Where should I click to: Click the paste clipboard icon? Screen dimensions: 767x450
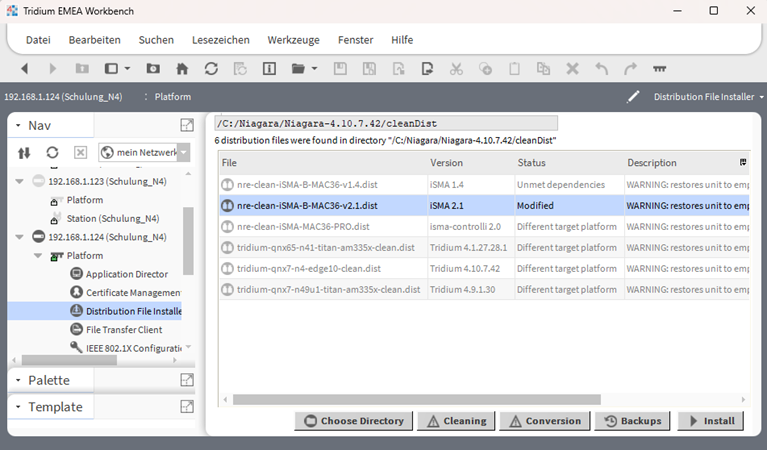(514, 68)
